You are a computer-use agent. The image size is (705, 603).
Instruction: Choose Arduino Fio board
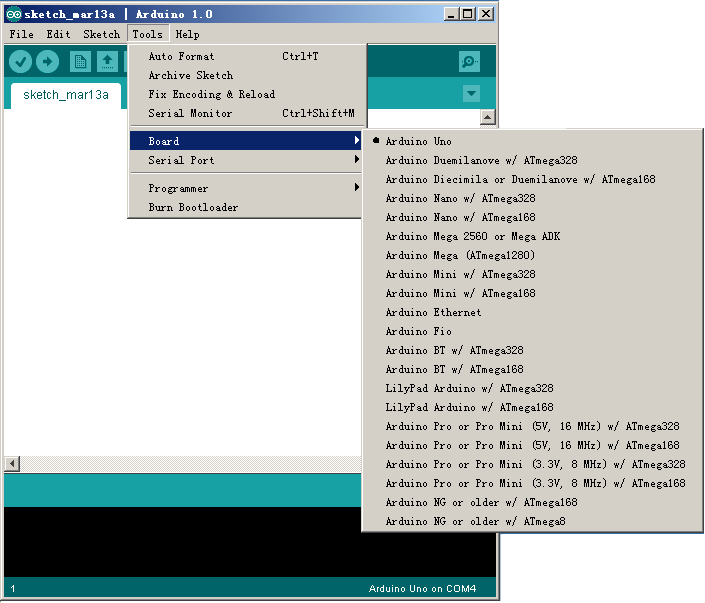532,331
